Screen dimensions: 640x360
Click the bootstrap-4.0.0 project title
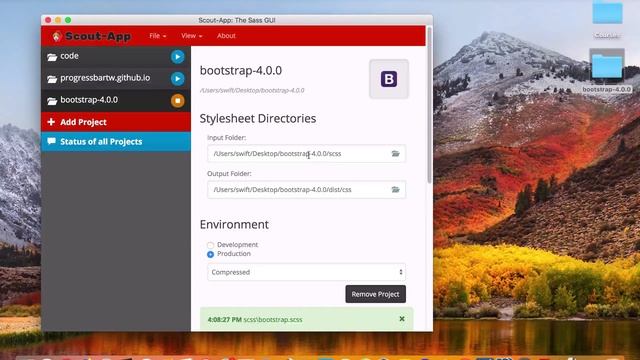click(x=241, y=70)
